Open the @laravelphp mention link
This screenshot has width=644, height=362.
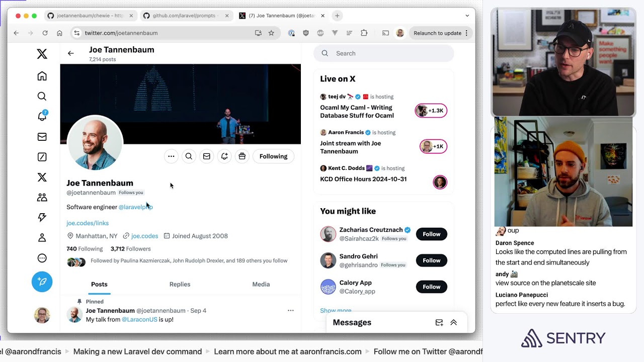[x=136, y=207]
